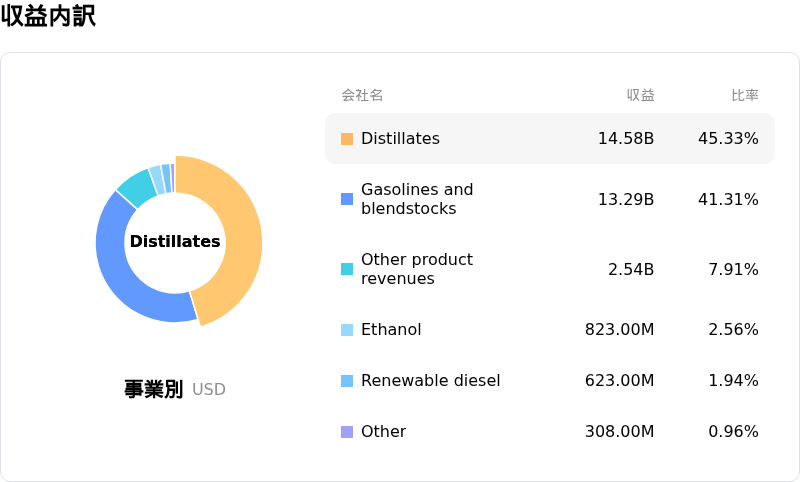This screenshot has height=482, width=800.
Task: Click the Ethanol row name
Action: (x=391, y=330)
